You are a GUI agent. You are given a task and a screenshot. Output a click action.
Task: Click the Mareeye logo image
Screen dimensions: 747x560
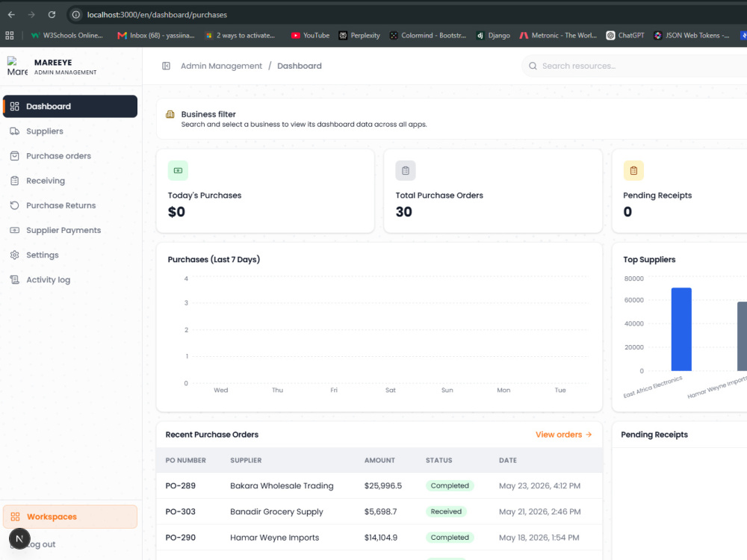point(17,66)
